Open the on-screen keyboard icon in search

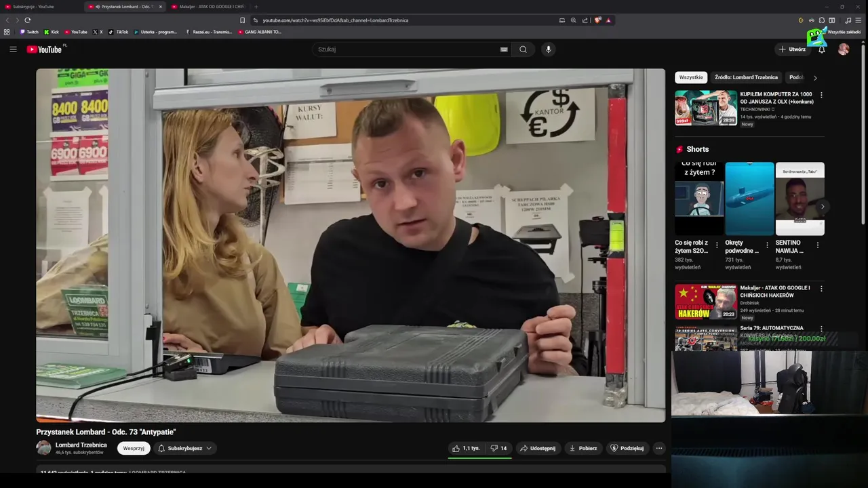pyautogui.click(x=504, y=49)
